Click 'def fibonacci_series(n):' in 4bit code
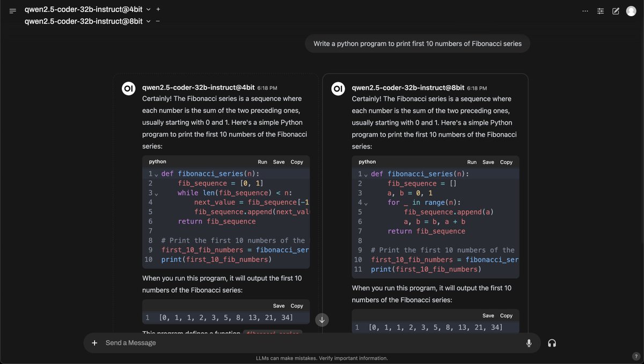 [x=210, y=174]
